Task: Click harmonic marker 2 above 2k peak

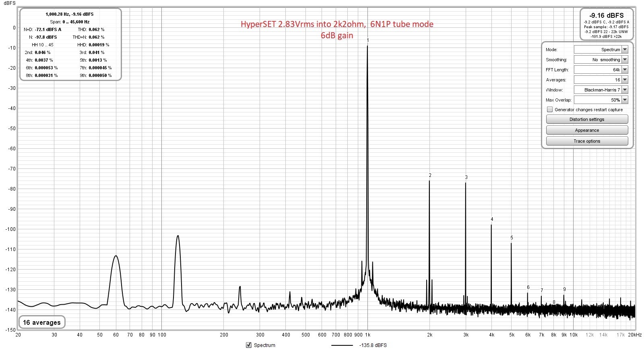Action: click(430, 175)
